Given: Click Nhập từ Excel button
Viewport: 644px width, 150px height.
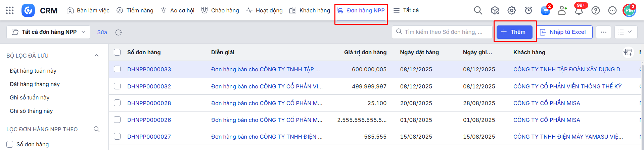Looking at the screenshot, I should click(564, 32).
